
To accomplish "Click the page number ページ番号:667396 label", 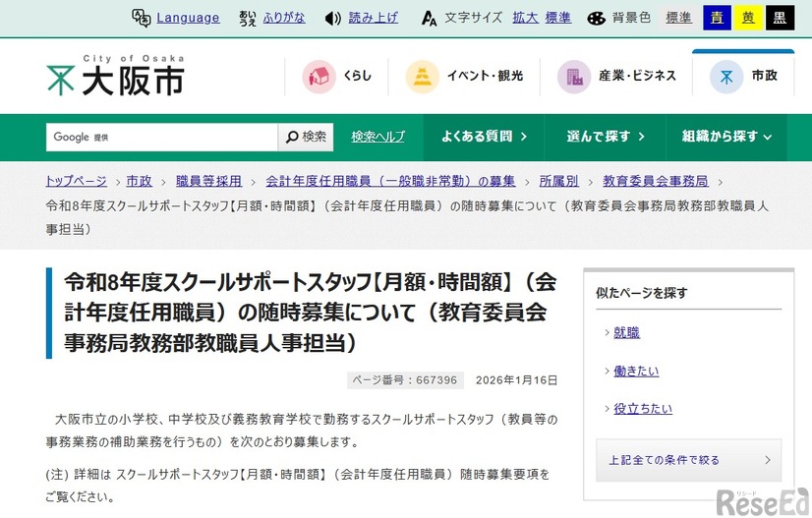I will (x=405, y=380).
